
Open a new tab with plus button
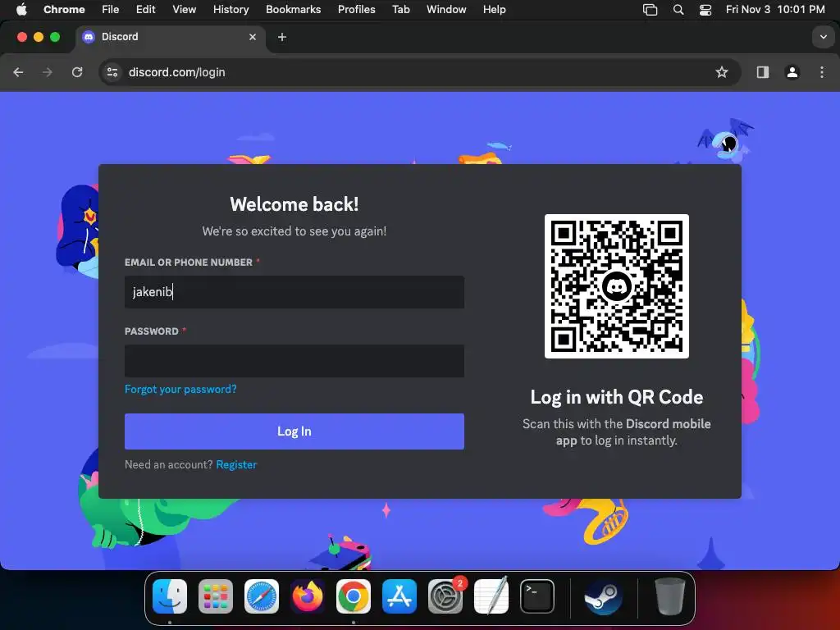pyautogui.click(x=282, y=37)
